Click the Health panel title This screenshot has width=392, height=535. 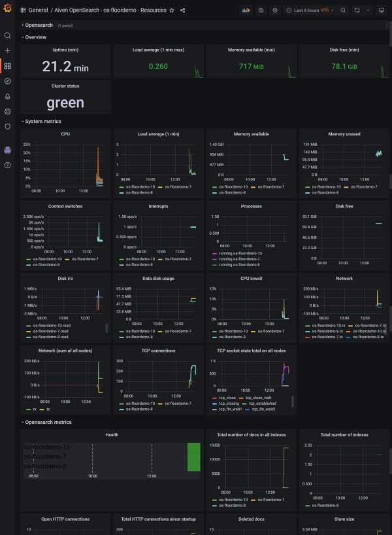(112, 435)
